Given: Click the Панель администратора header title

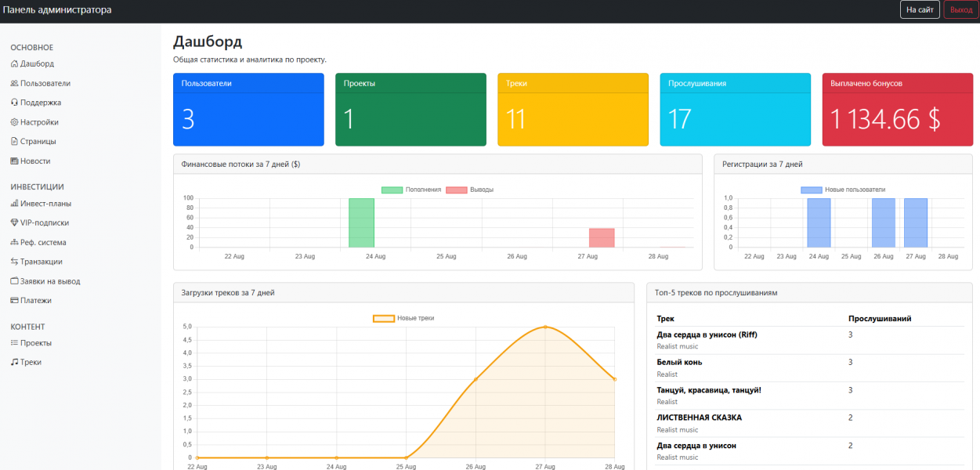Looking at the screenshot, I should coord(57,10).
